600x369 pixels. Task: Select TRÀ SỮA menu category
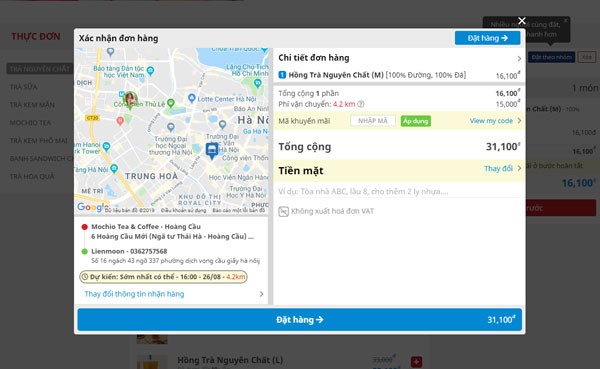tap(24, 87)
